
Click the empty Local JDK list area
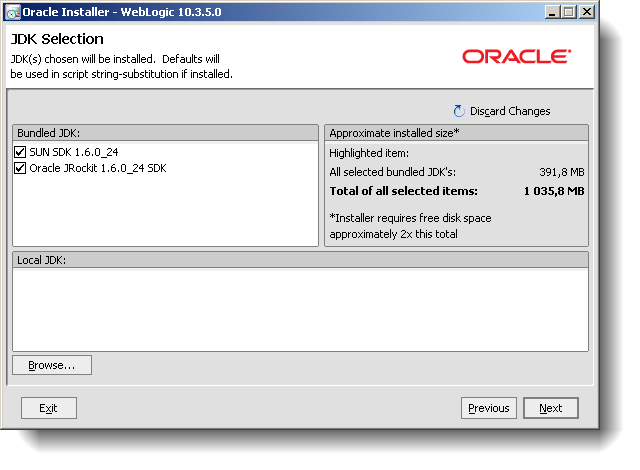(300, 310)
